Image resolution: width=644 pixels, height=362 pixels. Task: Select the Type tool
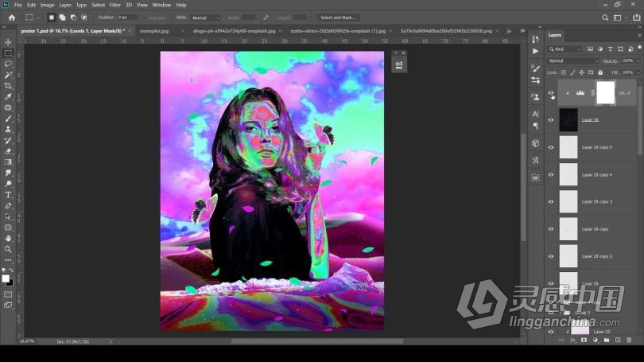tap(8, 195)
